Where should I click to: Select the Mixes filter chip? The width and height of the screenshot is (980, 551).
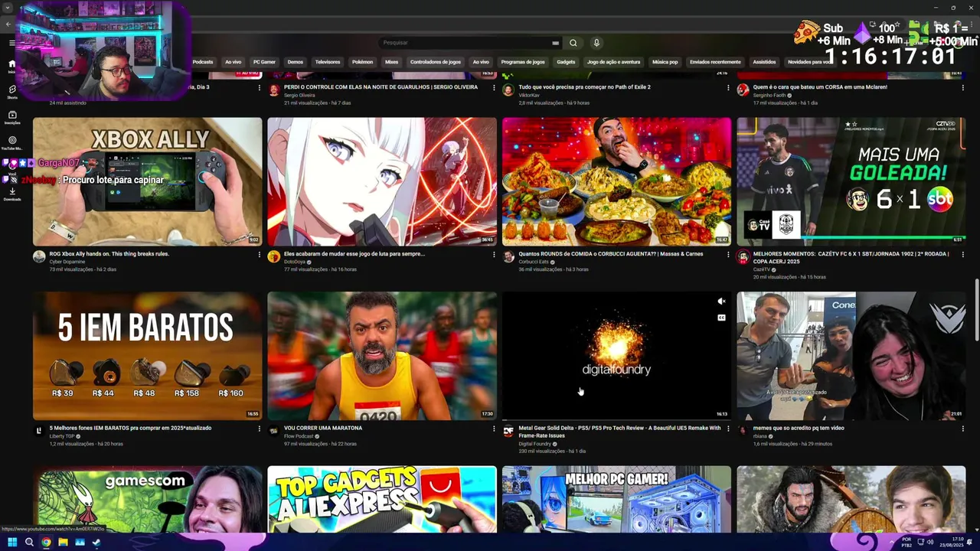pos(391,62)
